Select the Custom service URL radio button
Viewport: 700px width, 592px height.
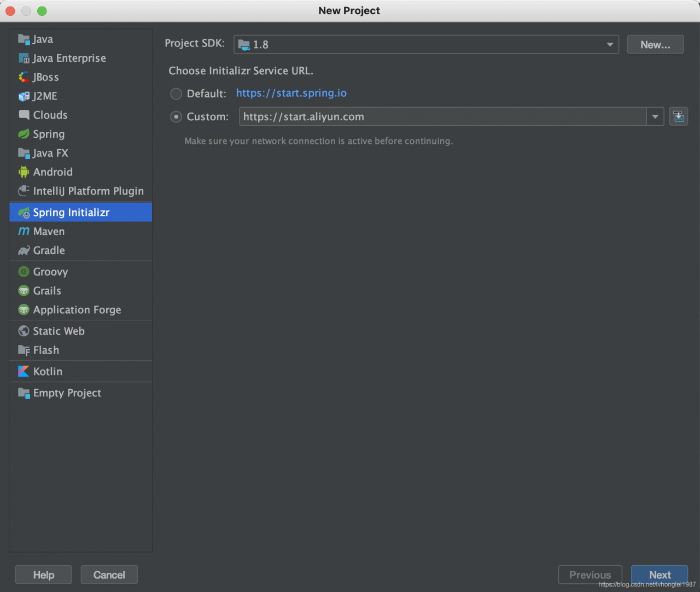click(x=176, y=117)
